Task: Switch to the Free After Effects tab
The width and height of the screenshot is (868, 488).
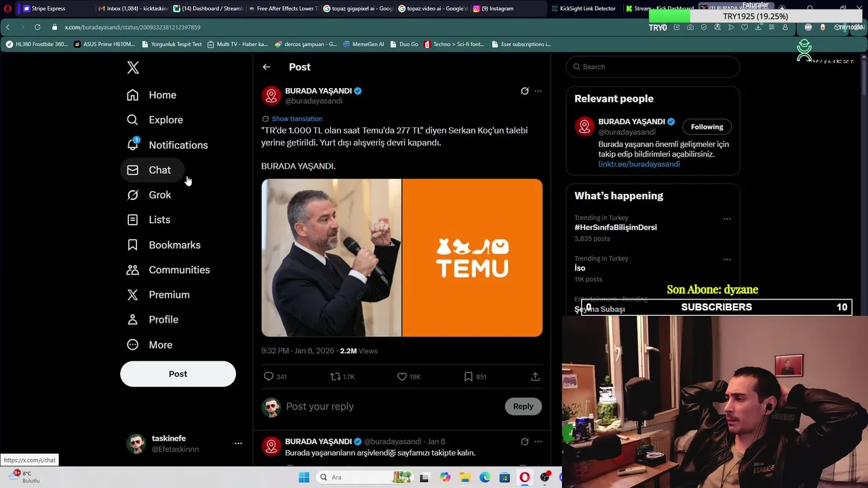Action: (x=281, y=8)
